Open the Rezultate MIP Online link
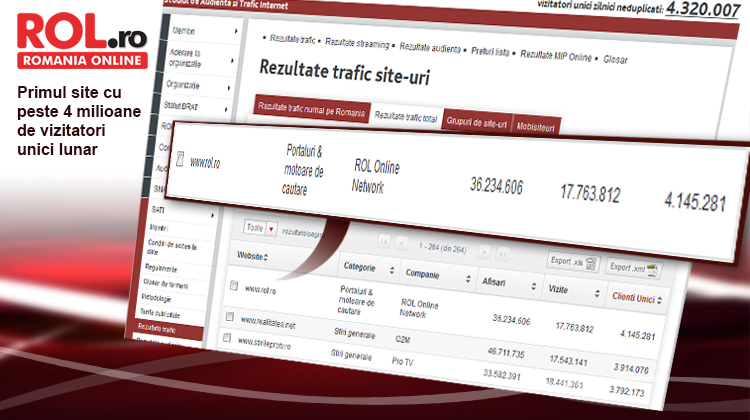The width and height of the screenshot is (750, 420). (556, 56)
